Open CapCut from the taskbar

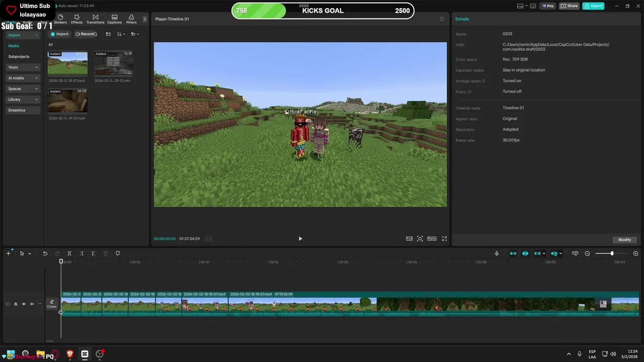(85, 354)
